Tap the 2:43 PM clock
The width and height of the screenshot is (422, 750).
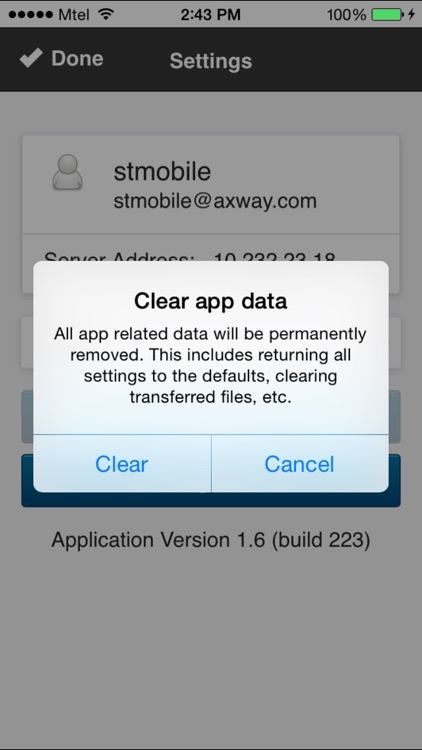click(x=211, y=15)
